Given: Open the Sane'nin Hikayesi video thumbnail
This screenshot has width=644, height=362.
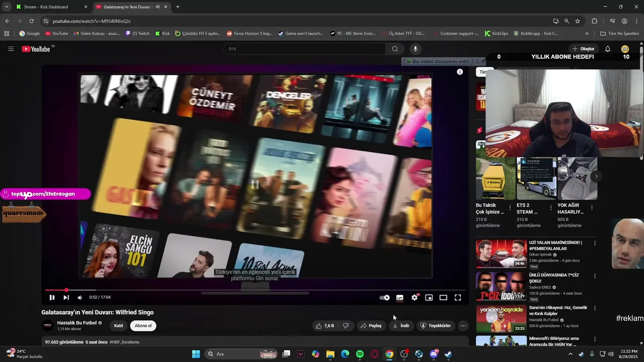Looking at the screenshot, I should pos(501,319).
